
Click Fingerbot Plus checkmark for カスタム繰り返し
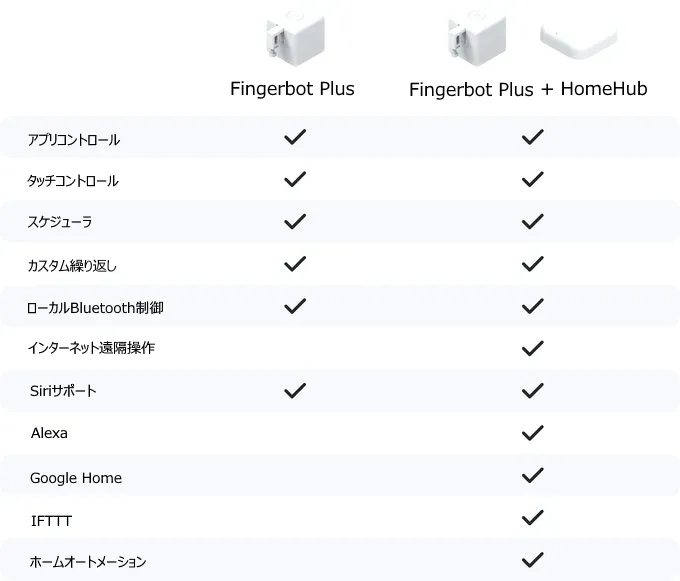[x=294, y=264]
